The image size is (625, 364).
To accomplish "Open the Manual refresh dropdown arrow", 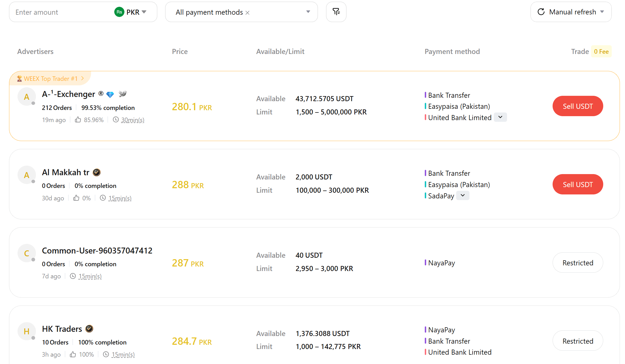I will click(602, 12).
